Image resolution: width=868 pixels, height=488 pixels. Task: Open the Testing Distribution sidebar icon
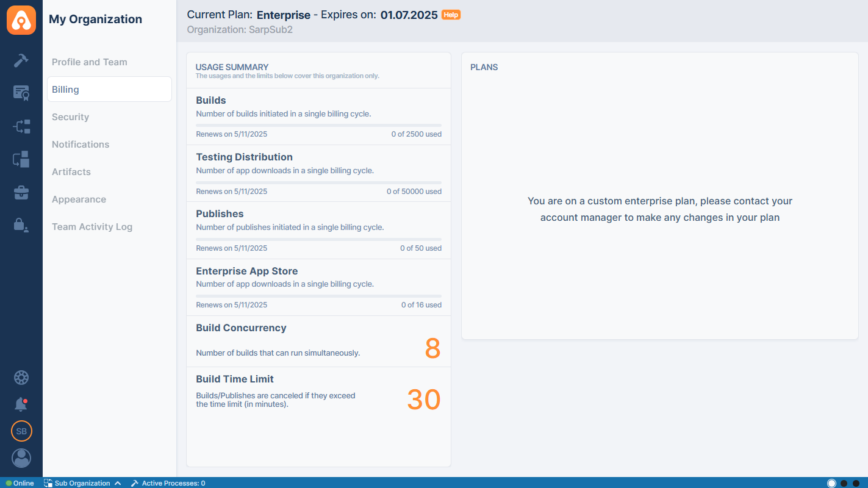21,127
